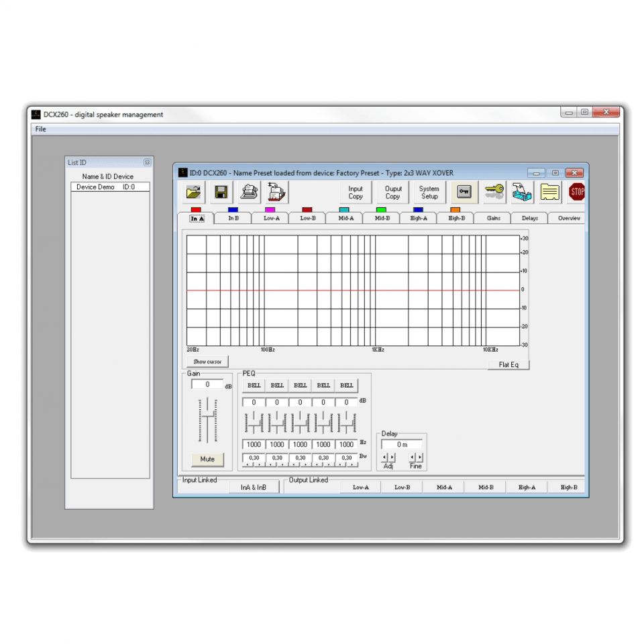Toggle Low-A in Output Linked
This screenshot has width=644, height=644.
coord(361,488)
